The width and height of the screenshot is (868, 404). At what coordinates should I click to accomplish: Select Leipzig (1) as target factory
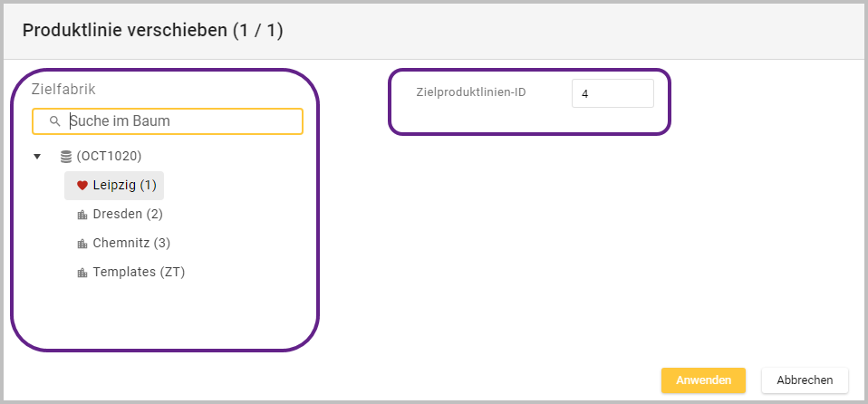click(124, 186)
